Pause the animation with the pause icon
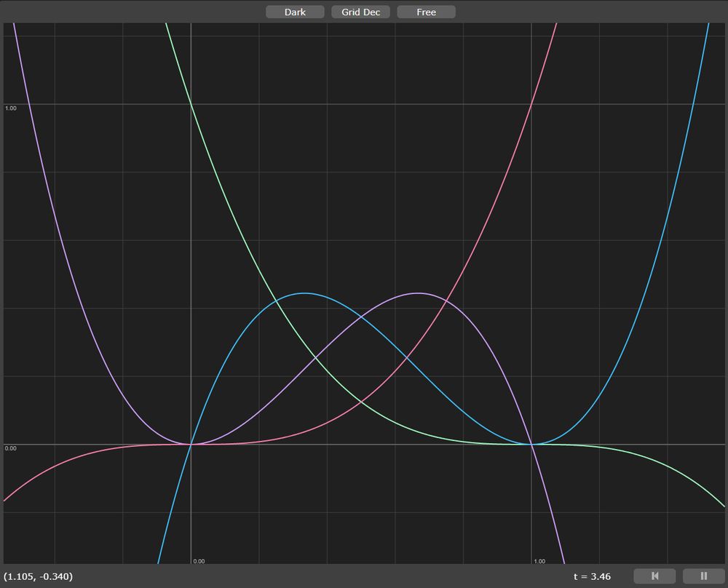This screenshot has width=728, height=588. [x=704, y=576]
